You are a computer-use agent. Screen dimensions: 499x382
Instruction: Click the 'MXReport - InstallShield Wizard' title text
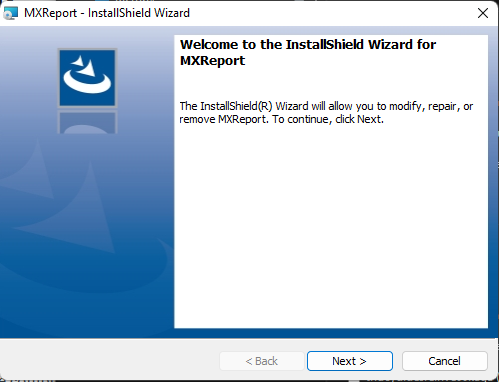(107, 13)
